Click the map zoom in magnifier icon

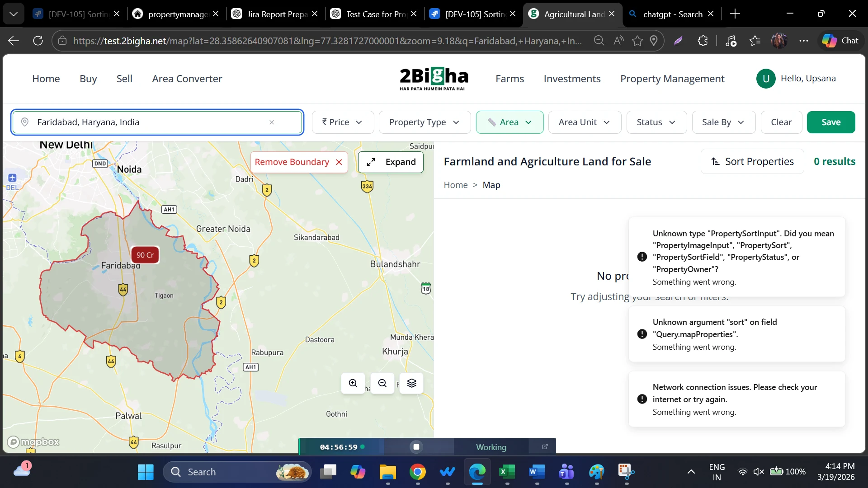(x=353, y=383)
